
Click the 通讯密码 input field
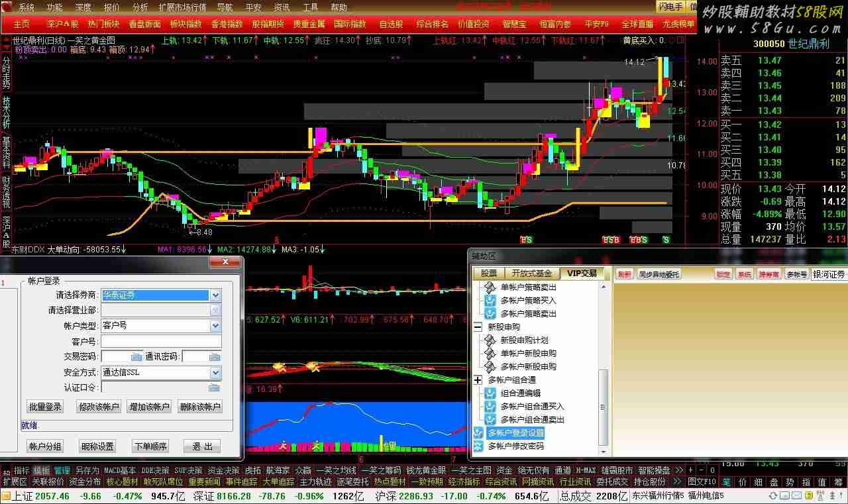pyautogui.click(x=201, y=357)
